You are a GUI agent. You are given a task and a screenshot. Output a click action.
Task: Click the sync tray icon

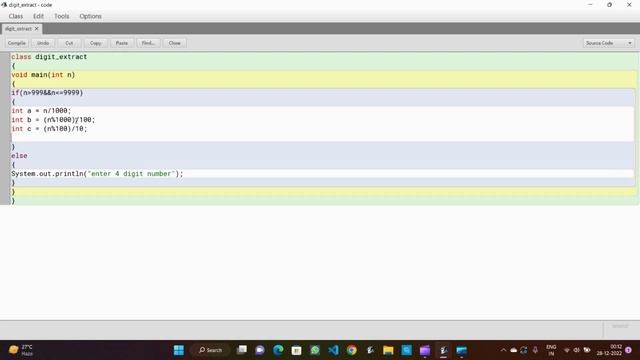524,350
